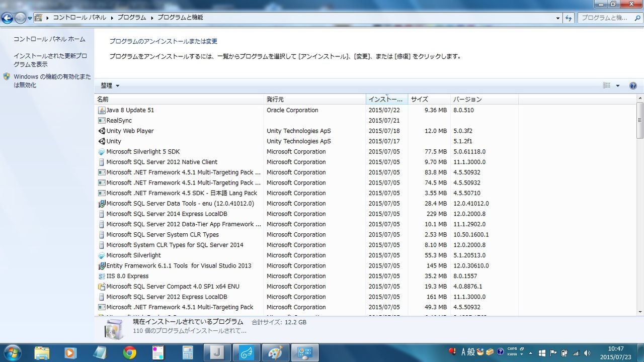
Task: Click the 229 MB size cell
Action: [437, 214]
